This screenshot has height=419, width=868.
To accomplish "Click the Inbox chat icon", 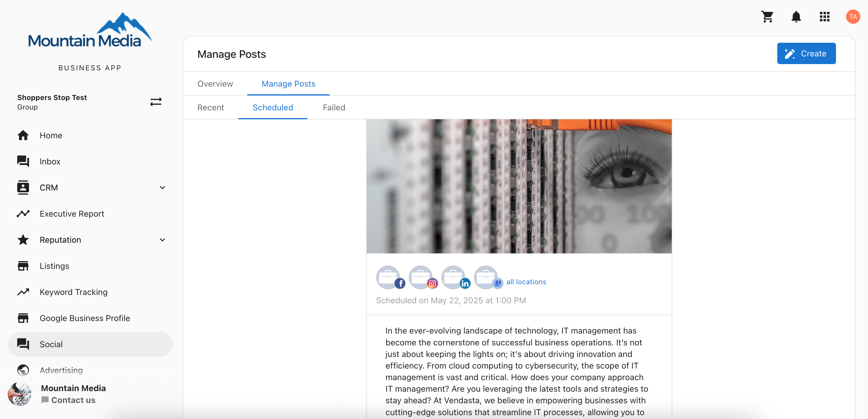I will pyautogui.click(x=23, y=161).
